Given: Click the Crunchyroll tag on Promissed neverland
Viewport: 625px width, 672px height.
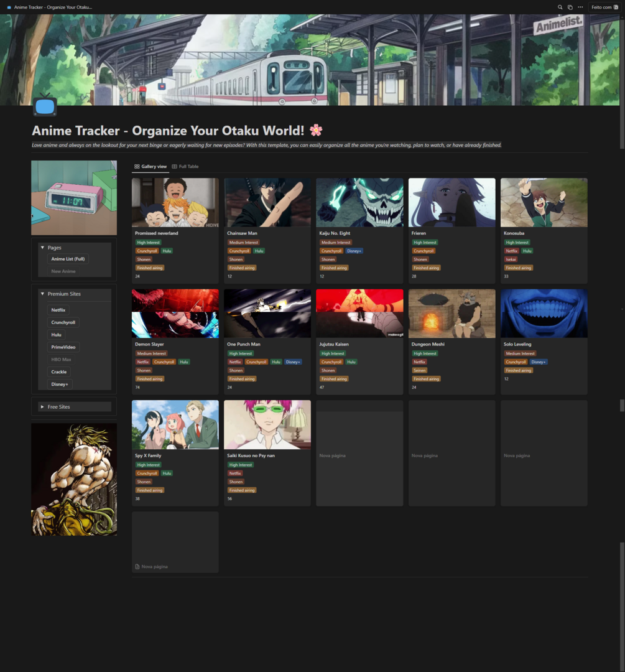Looking at the screenshot, I should 147,251.
